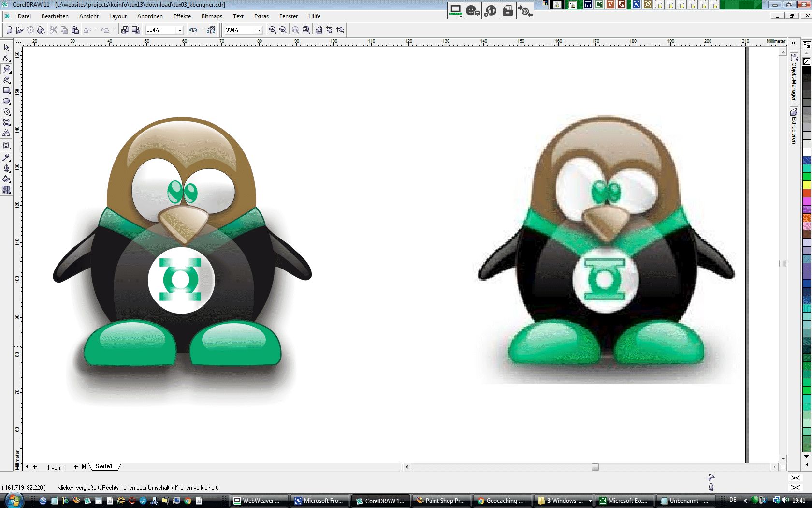Viewport: 812px width, 508px height.
Task: Switch to Paint Shop Pro taskbar button
Action: (441, 501)
